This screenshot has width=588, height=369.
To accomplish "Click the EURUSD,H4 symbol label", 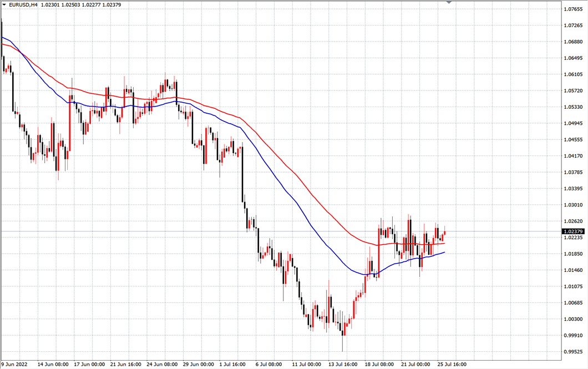I will coord(23,5).
